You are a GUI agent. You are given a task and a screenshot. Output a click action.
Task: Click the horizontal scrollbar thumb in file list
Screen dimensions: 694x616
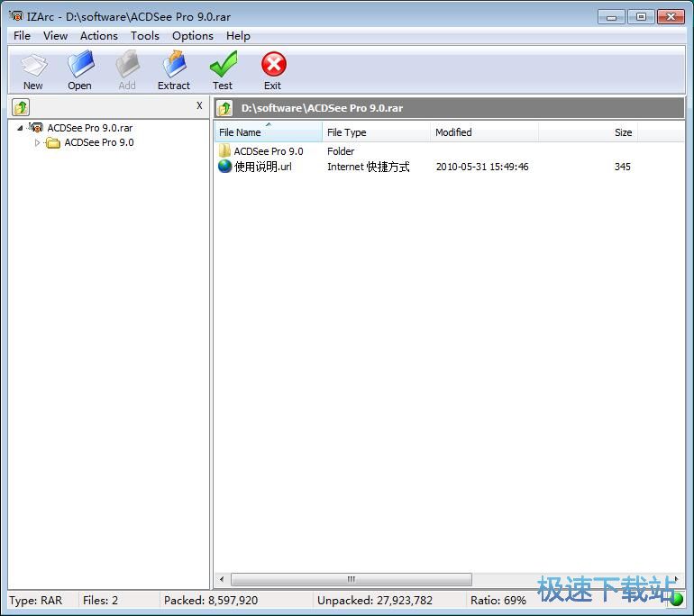pos(351,579)
